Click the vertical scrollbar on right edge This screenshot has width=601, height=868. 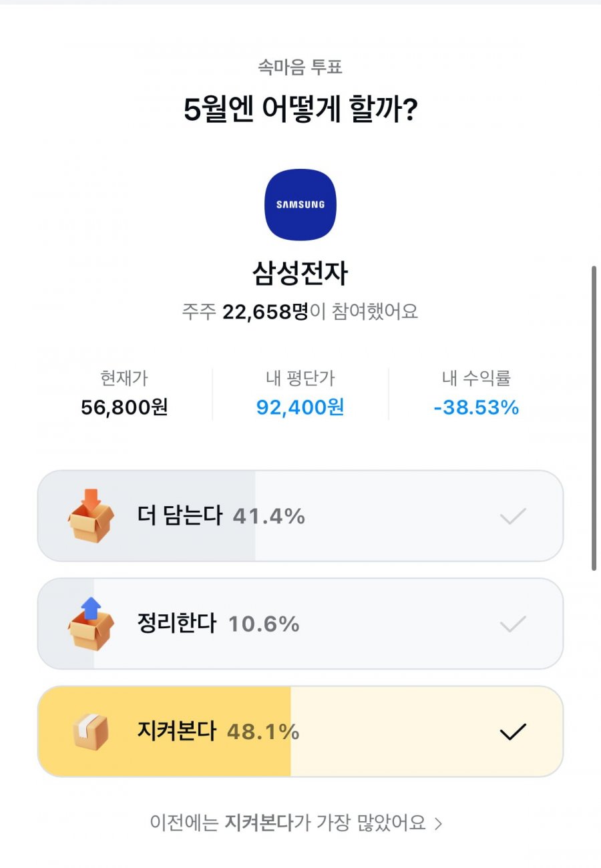pyautogui.click(x=594, y=418)
